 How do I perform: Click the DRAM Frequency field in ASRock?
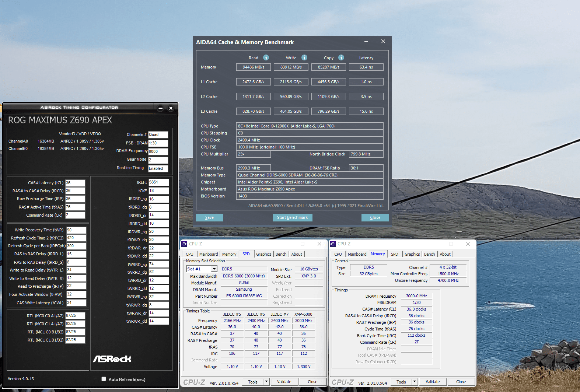(x=158, y=151)
